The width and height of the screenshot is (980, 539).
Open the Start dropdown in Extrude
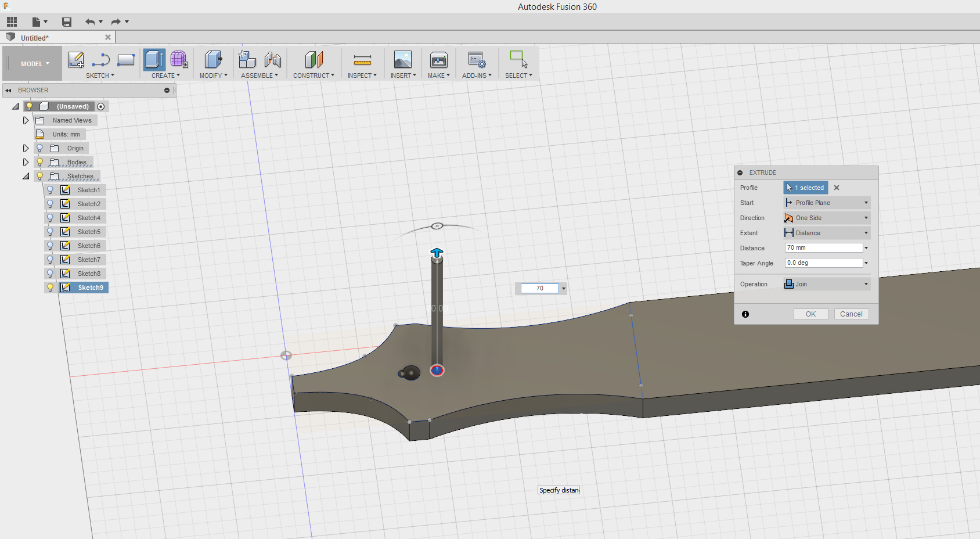click(x=827, y=203)
